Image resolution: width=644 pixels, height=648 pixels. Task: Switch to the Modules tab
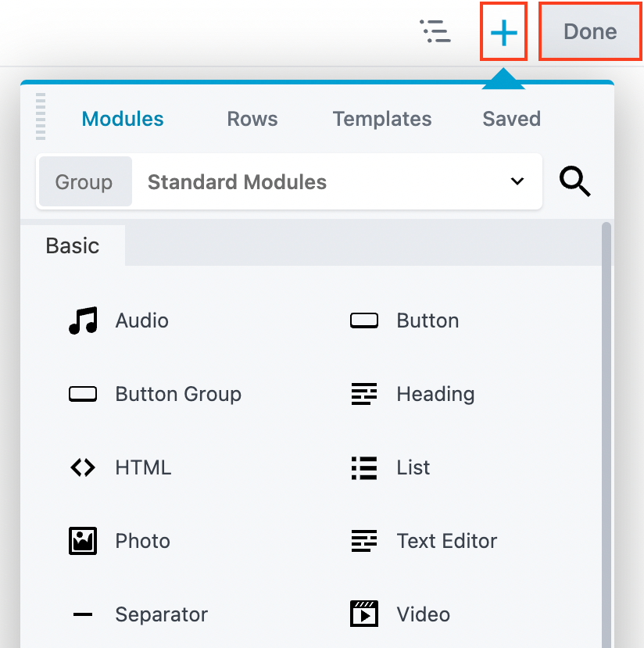coord(123,119)
